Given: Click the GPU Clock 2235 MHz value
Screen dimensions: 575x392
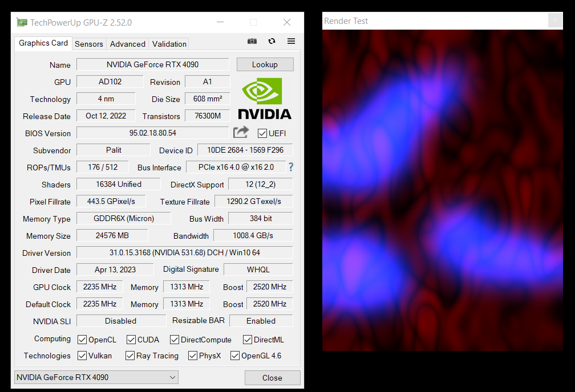Looking at the screenshot, I should pyautogui.click(x=99, y=287).
